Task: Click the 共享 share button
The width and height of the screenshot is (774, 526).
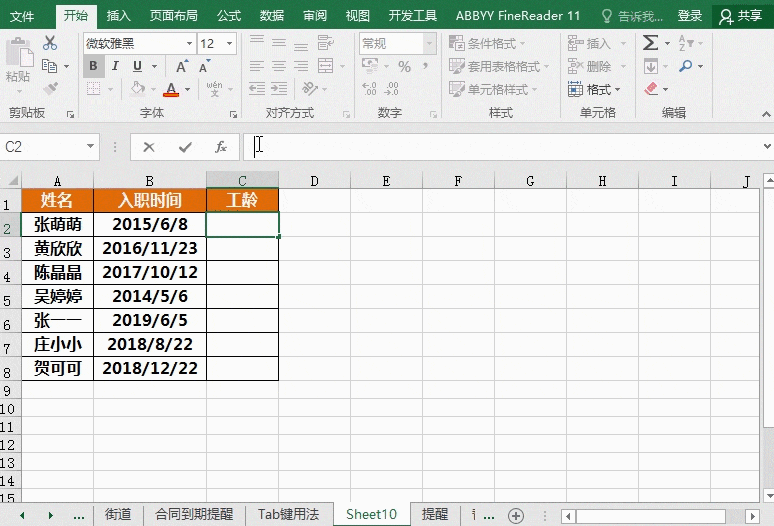Action: 741,16
